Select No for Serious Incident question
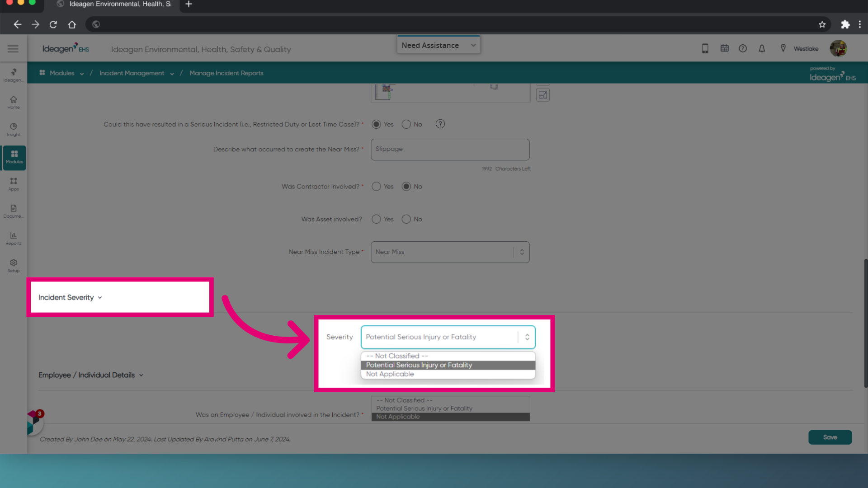 click(x=406, y=124)
